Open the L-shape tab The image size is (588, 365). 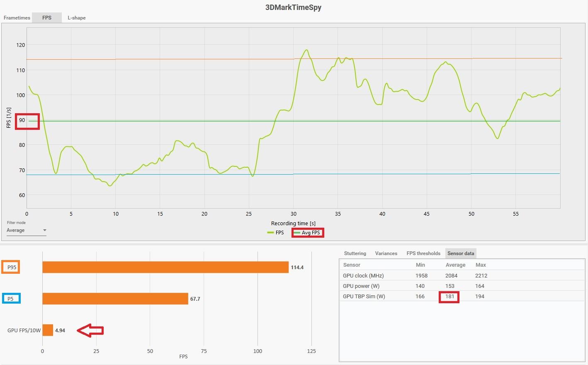tap(77, 18)
